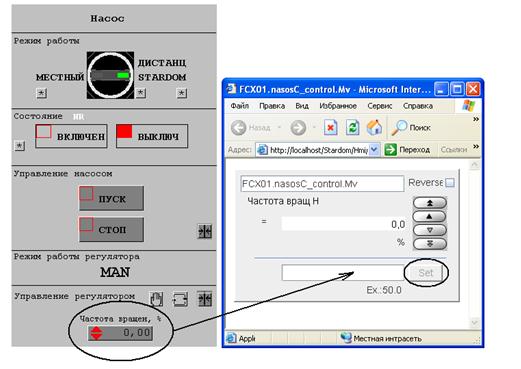This screenshot has height=369, width=521.
Task: Click the Местная интрасеть status zone
Action: [x=381, y=338]
